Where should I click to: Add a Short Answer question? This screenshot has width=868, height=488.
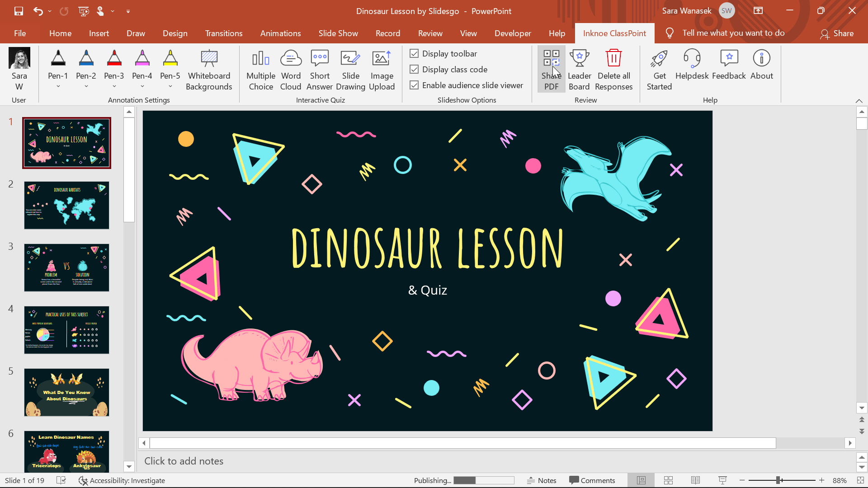coord(320,70)
